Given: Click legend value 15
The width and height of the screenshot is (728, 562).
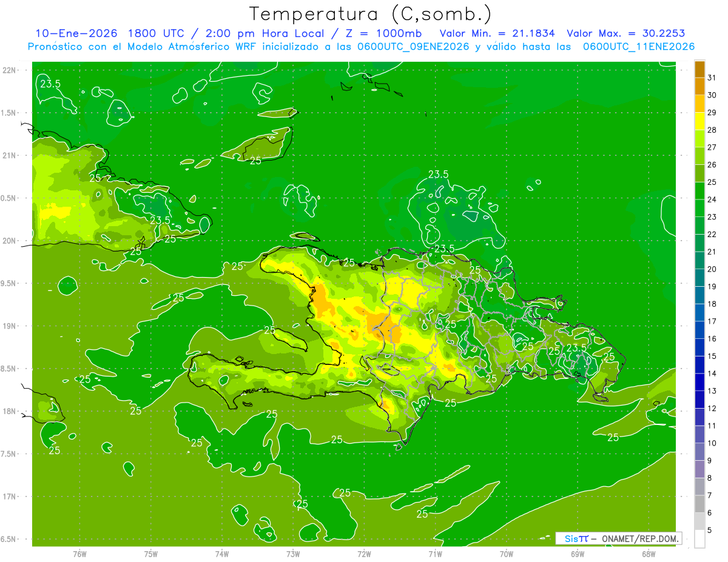Looking at the screenshot, I should pyautogui.click(x=712, y=356).
